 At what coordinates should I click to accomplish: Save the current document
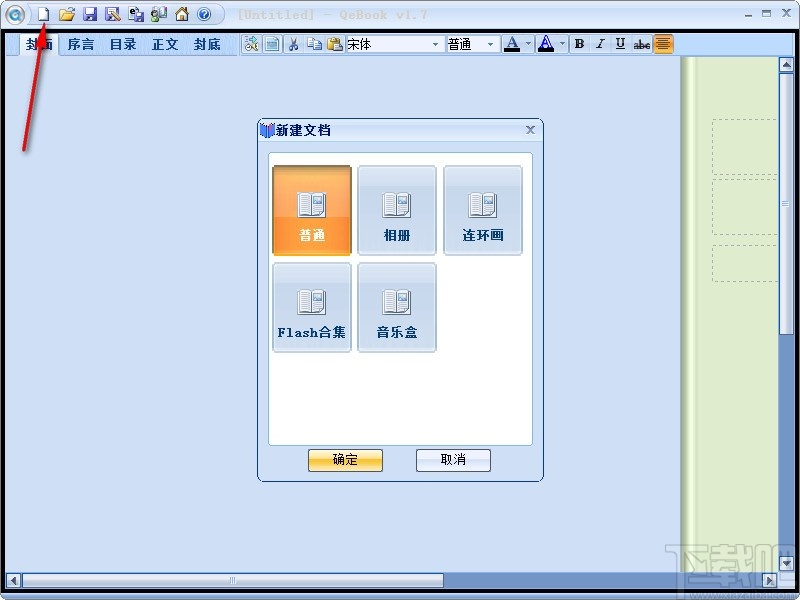(90, 14)
